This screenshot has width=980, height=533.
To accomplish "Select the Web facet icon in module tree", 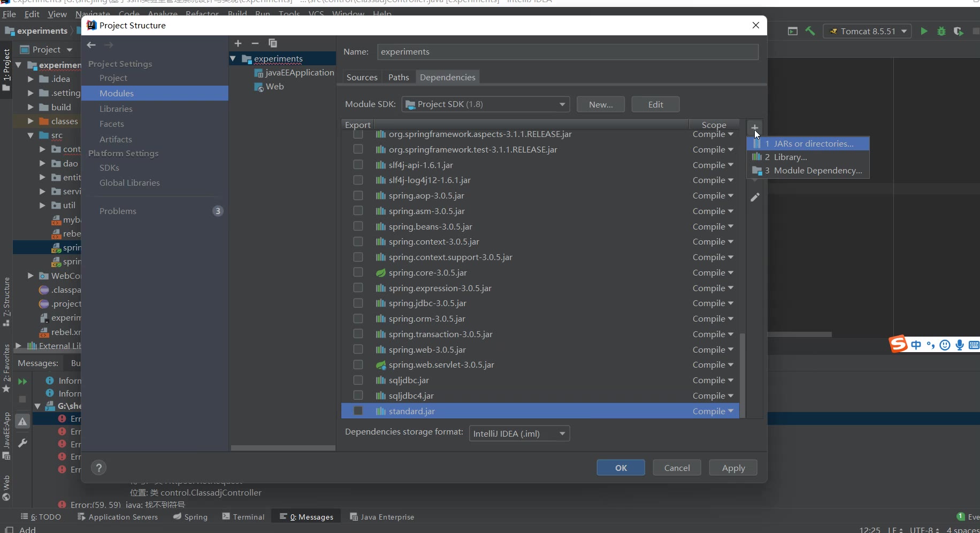I will [259, 87].
